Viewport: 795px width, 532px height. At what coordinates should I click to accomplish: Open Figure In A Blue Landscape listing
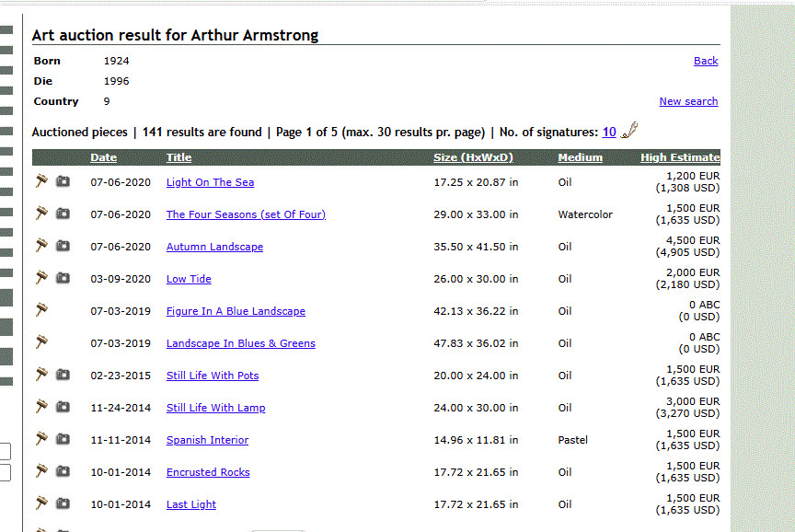[x=236, y=311]
